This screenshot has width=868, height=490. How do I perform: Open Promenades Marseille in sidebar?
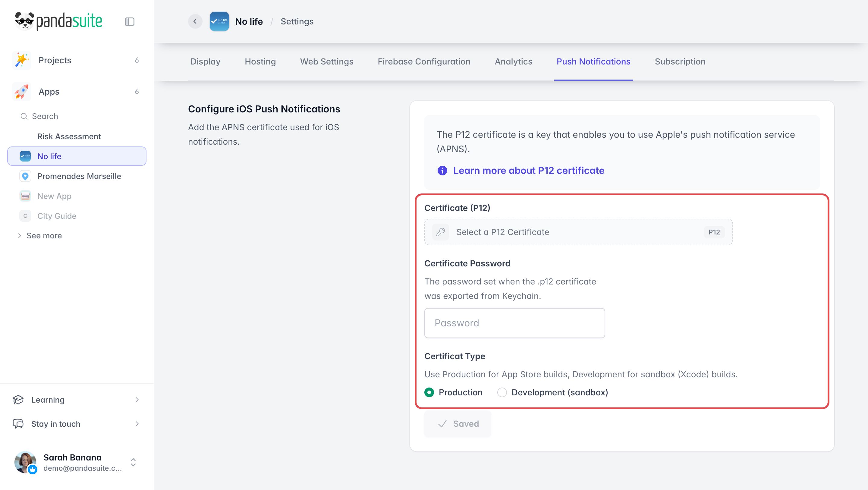click(x=79, y=176)
